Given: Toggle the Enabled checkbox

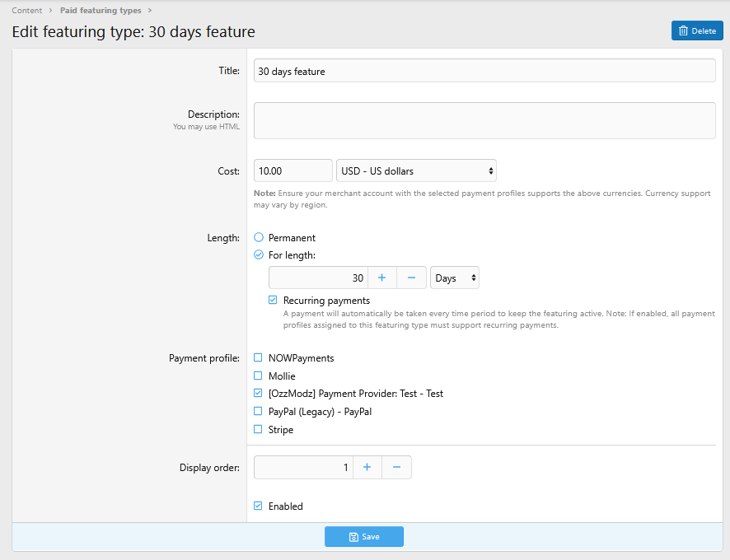Looking at the screenshot, I should (258, 506).
